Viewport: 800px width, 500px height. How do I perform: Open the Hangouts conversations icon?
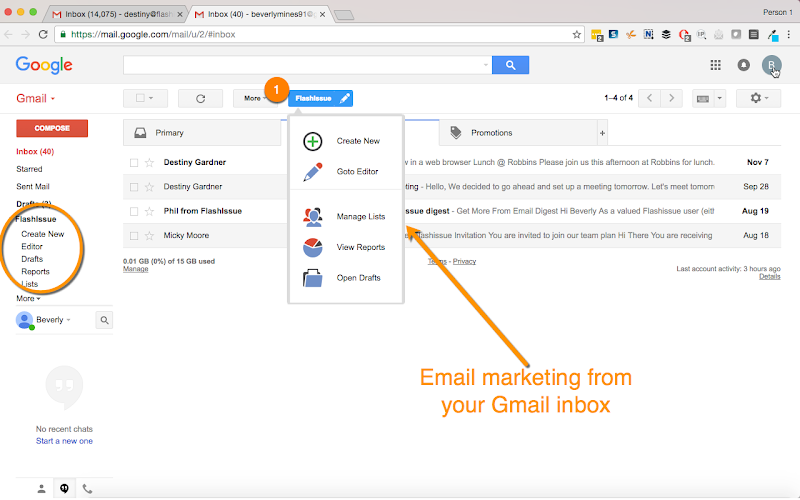[64, 489]
